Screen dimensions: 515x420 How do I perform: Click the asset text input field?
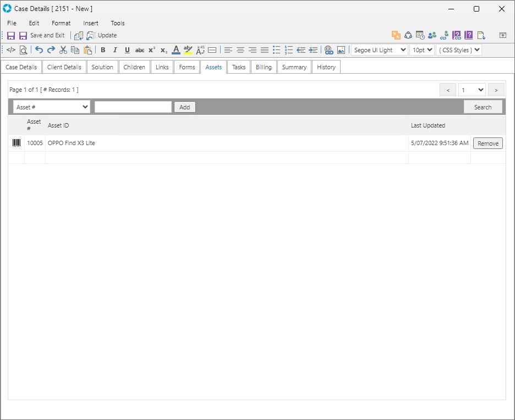tap(133, 107)
